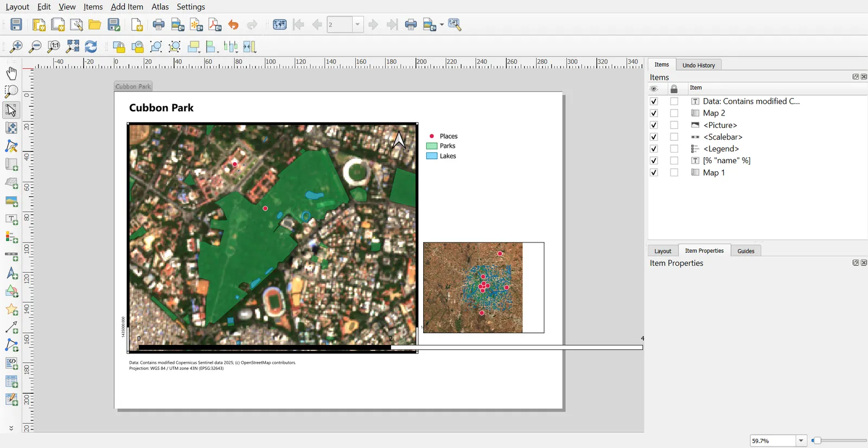Click the Add Legend tool
Screen dimensions: 868x448
tap(11, 237)
